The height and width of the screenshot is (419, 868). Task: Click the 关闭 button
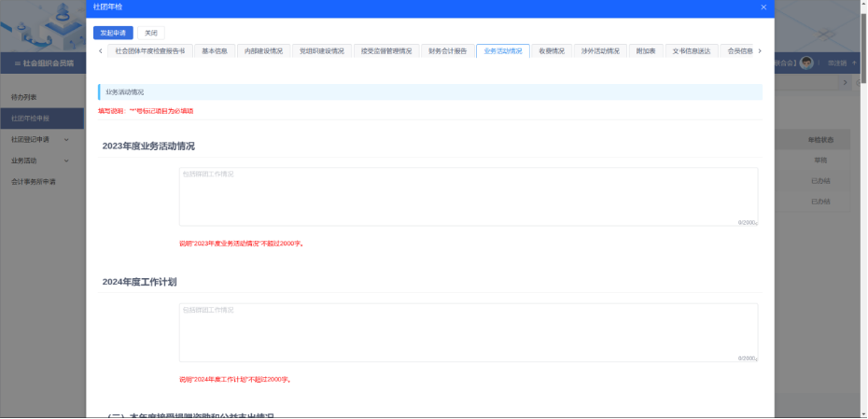151,33
